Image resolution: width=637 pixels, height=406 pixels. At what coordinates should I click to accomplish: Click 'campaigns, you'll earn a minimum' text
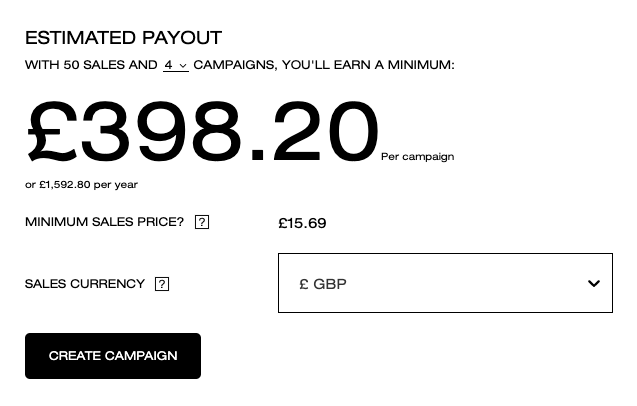pos(323,65)
